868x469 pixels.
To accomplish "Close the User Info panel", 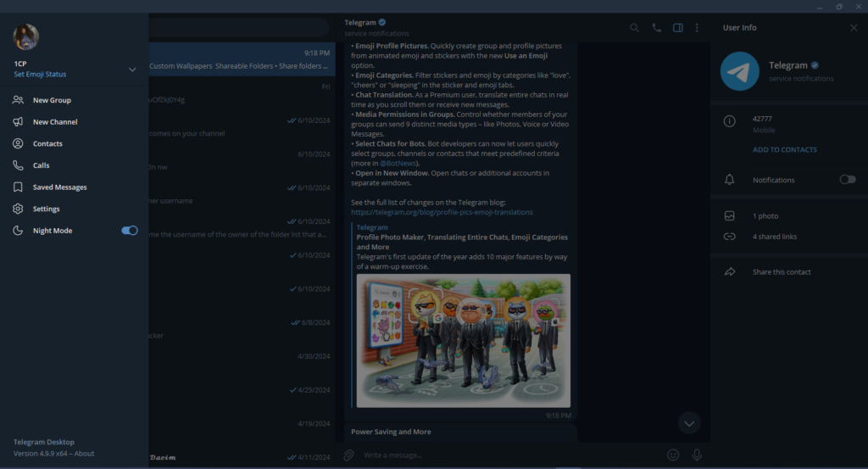I will tap(854, 28).
